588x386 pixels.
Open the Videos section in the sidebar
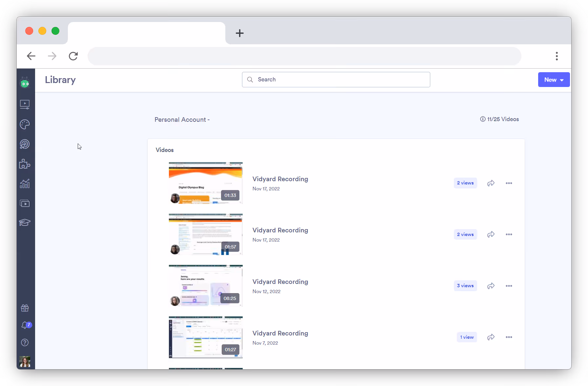tap(25, 104)
